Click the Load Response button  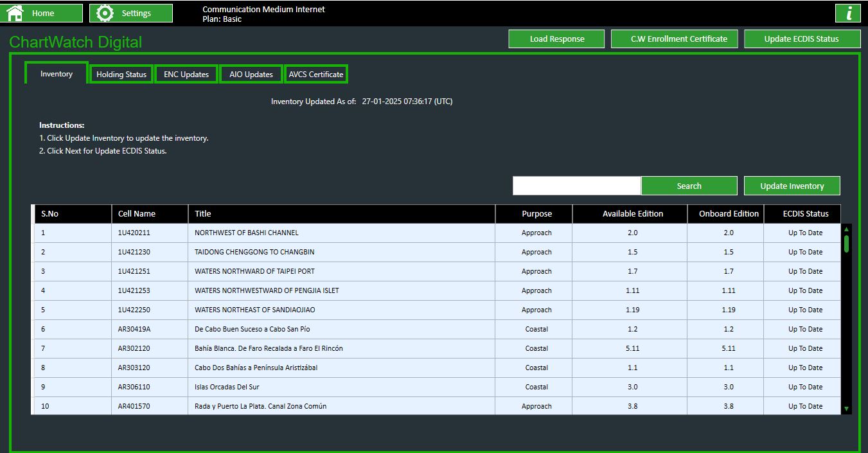pos(556,39)
